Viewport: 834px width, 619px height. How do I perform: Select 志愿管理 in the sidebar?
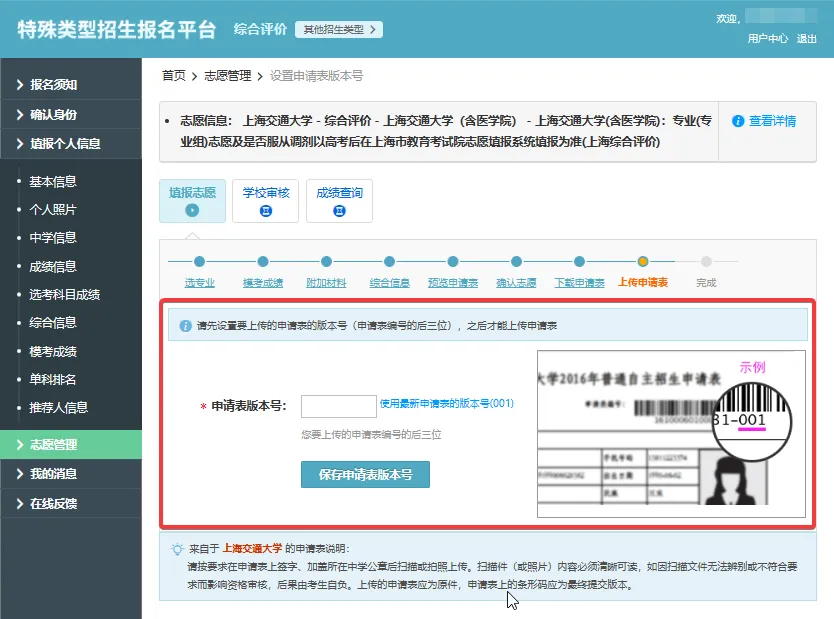(x=70, y=445)
